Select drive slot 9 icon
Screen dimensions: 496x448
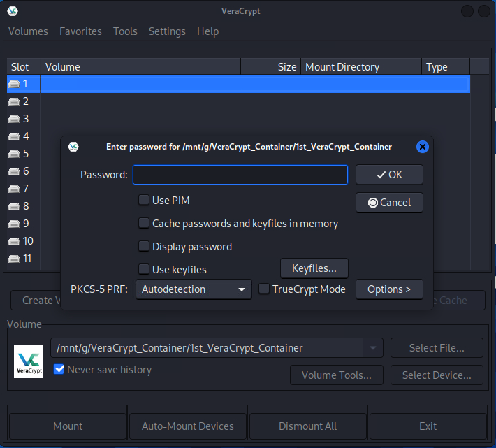14,224
